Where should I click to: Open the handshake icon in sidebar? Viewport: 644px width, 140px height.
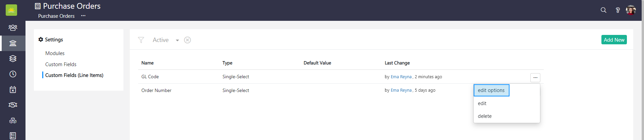tap(13, 105)
